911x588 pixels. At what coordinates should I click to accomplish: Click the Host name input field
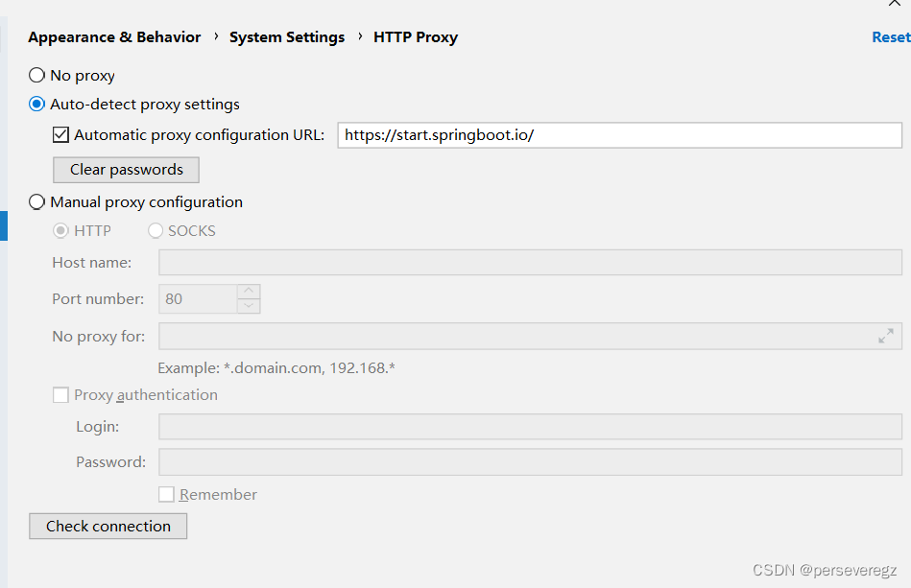tap(528, 262)
